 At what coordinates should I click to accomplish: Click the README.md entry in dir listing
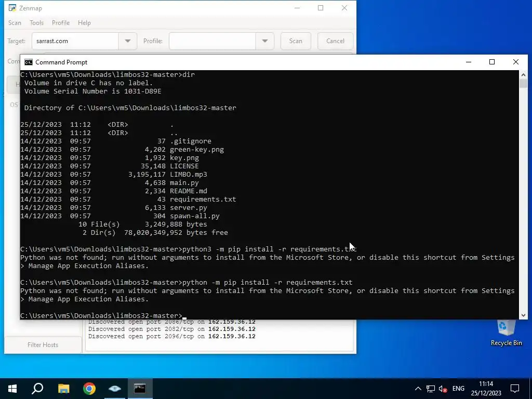[x=188, y=191]
